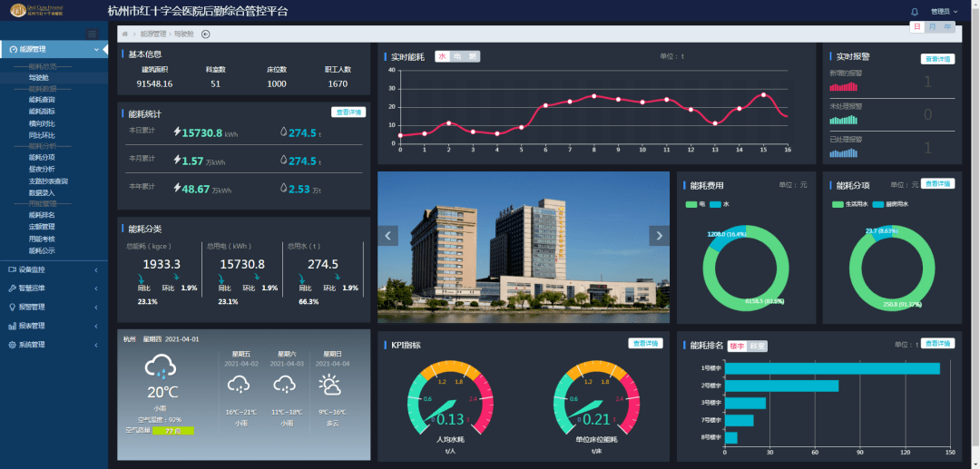Screen dimensions: 980x469
Task: Click 查看详情 in 能耗排名 panel
Action: (937, 344)
